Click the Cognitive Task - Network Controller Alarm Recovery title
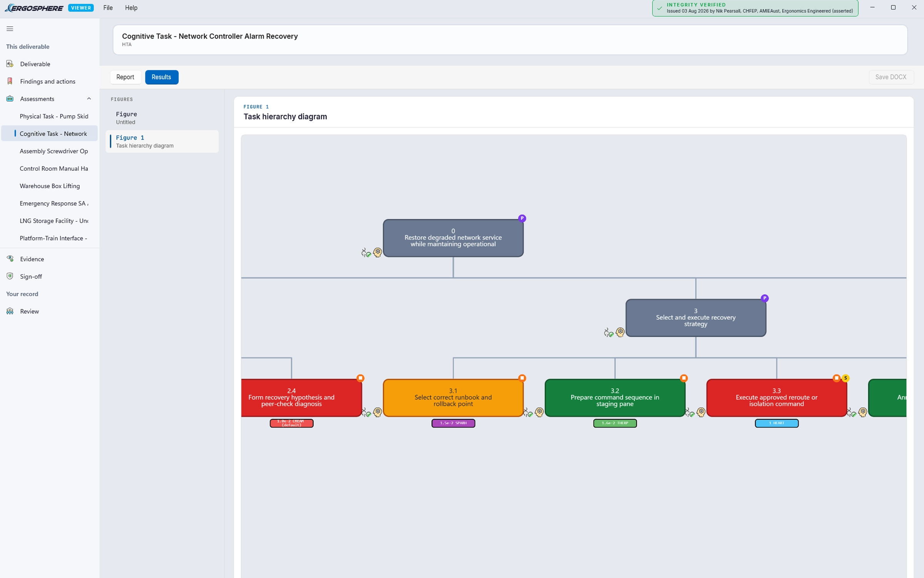This screenshot has height=578, width=924. pyautogui.click(x=210, y=36)
